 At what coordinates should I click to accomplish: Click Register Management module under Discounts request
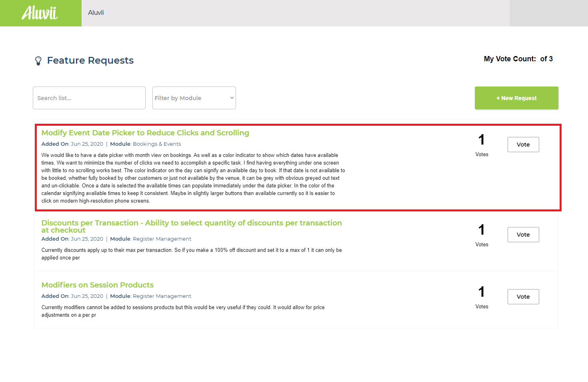point(162,239)
